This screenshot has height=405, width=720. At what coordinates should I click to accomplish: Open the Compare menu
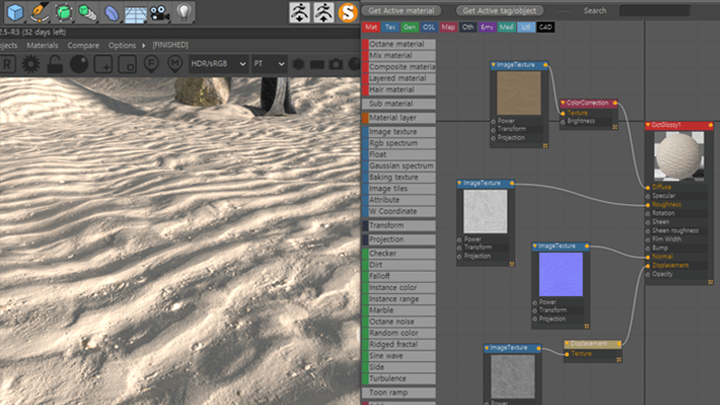[83, 45]
